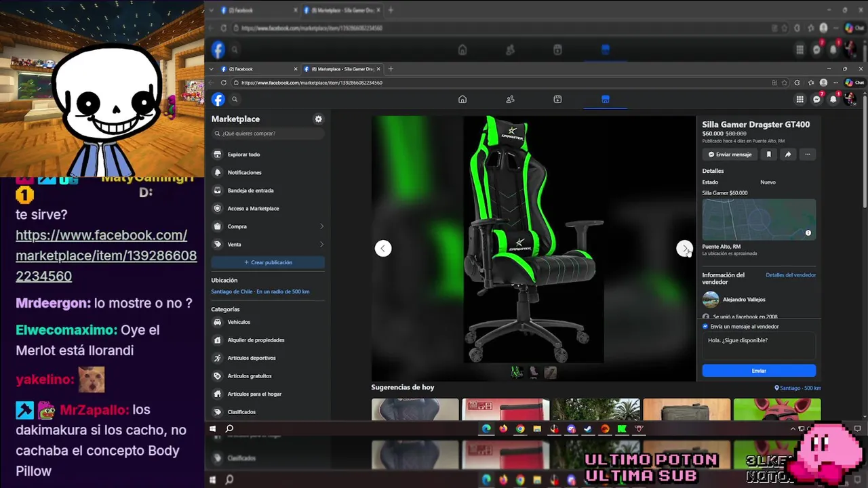Switch to (2) Facebook tab in background window
The image size is (868, 488).
point(259,10)
